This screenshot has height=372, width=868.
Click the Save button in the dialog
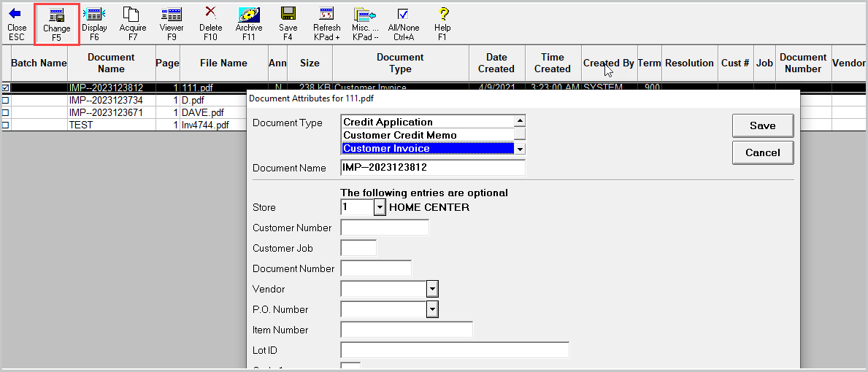click(763, 125)
